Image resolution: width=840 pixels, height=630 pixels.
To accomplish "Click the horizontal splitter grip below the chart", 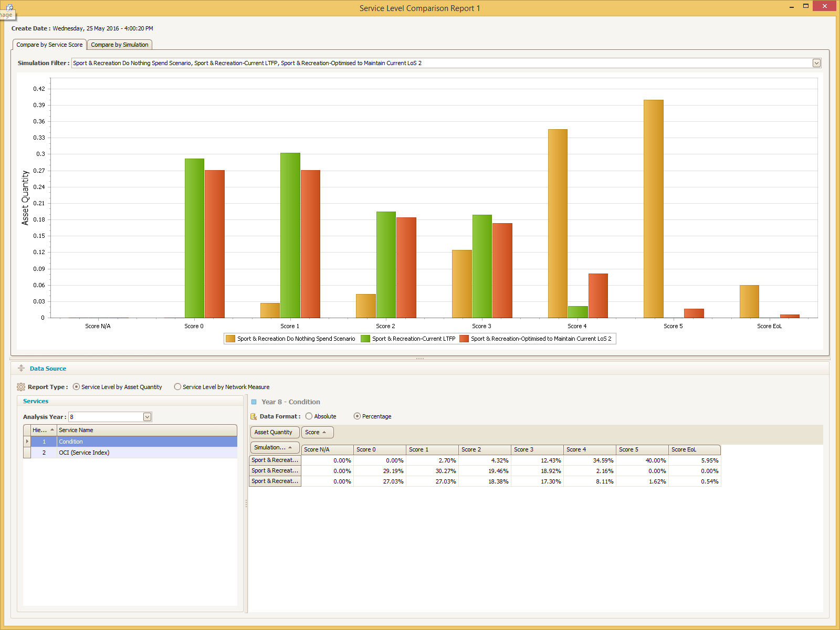I will tap(420, 359).
